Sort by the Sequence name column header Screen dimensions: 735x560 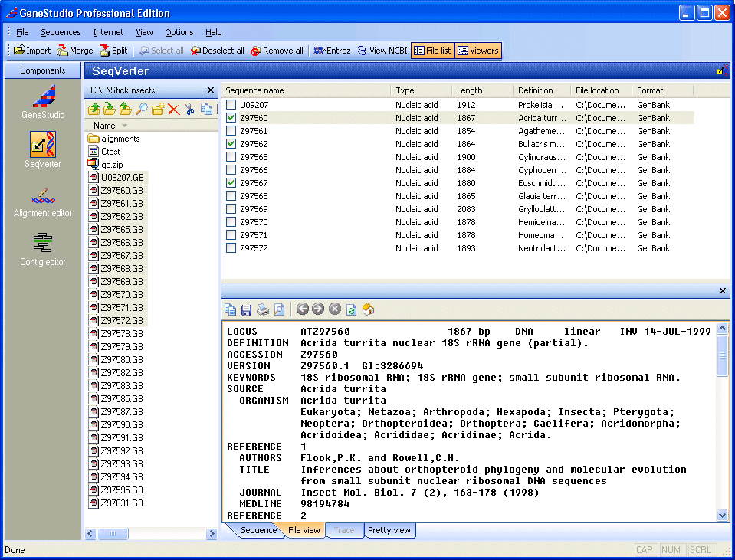coord(306,90)
